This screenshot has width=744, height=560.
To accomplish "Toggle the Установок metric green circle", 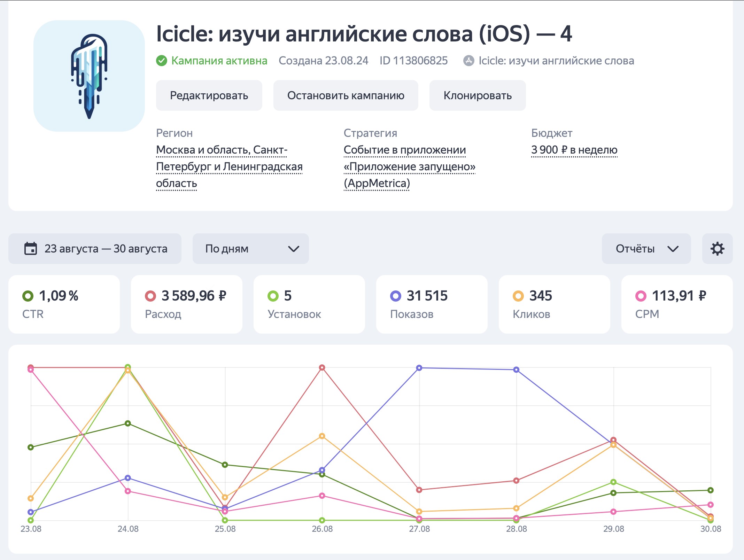I will tap(273, 296).
